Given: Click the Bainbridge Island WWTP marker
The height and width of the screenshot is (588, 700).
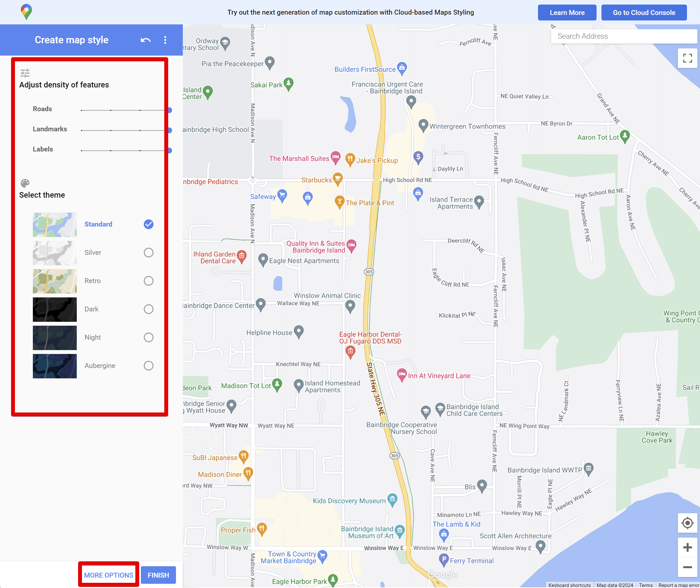Looking at the screenshot, I should [589, 469].
